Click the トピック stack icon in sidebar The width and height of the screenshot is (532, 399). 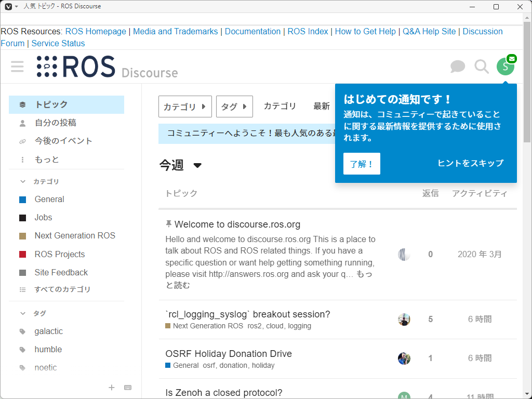coord(22,104)
